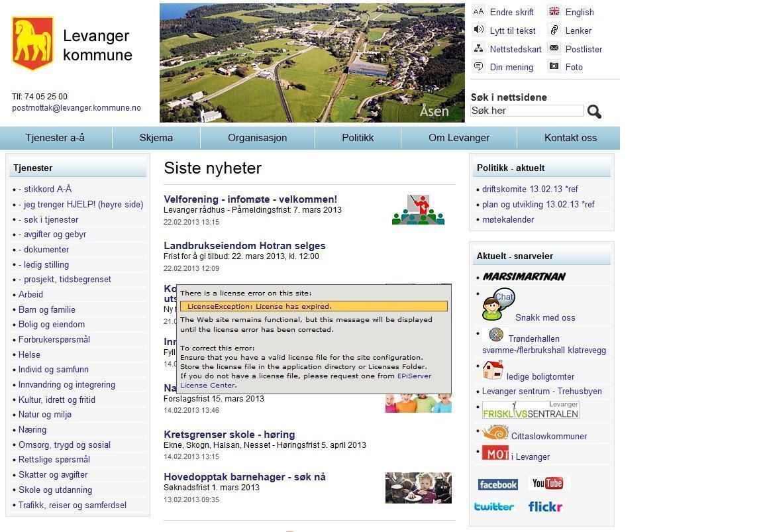Click the Twitter logo
Screen dimensions: 763x532
click(494, 507)
